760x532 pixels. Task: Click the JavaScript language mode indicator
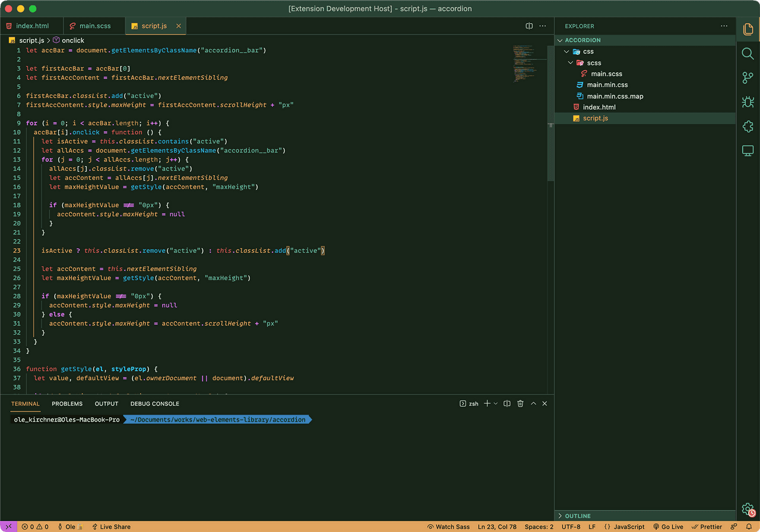coord(625,527)
